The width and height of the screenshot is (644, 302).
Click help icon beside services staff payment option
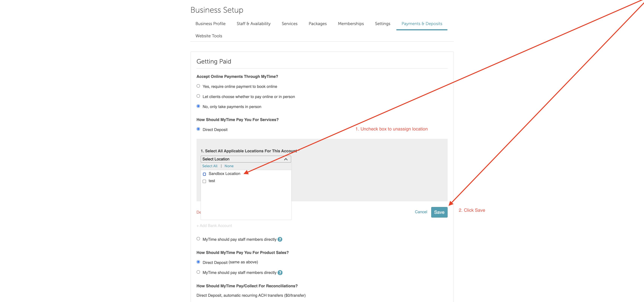(x=280, y=239)
